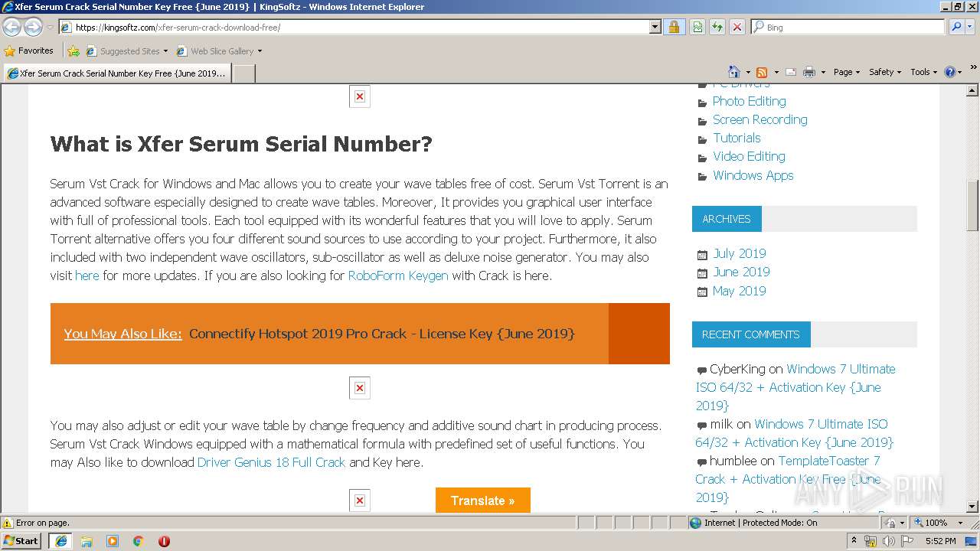Click the network tray icon with warning
Image resolution: width=980 pixels, height=551 pixels.
[871, 541]
